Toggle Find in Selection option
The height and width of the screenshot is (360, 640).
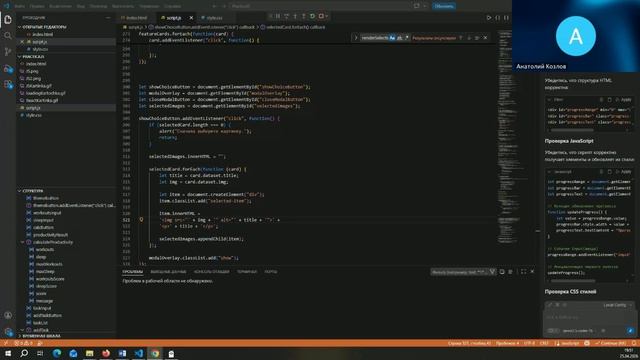click(477, 38)
